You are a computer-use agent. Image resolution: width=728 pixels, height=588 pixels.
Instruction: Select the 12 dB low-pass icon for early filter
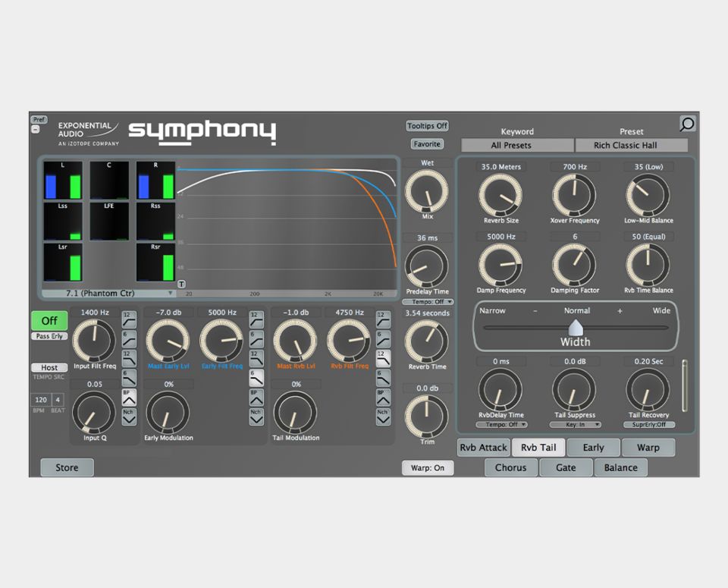coord(256,357)
